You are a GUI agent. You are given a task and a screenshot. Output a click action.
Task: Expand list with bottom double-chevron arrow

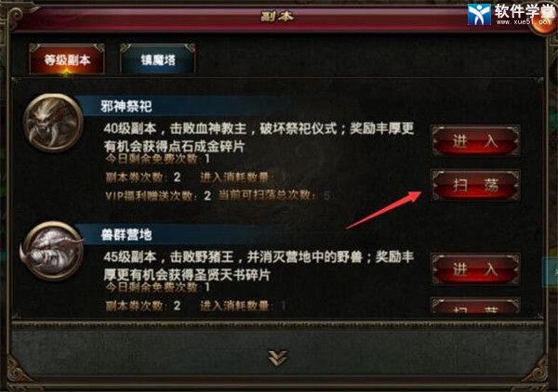point(278,358)
